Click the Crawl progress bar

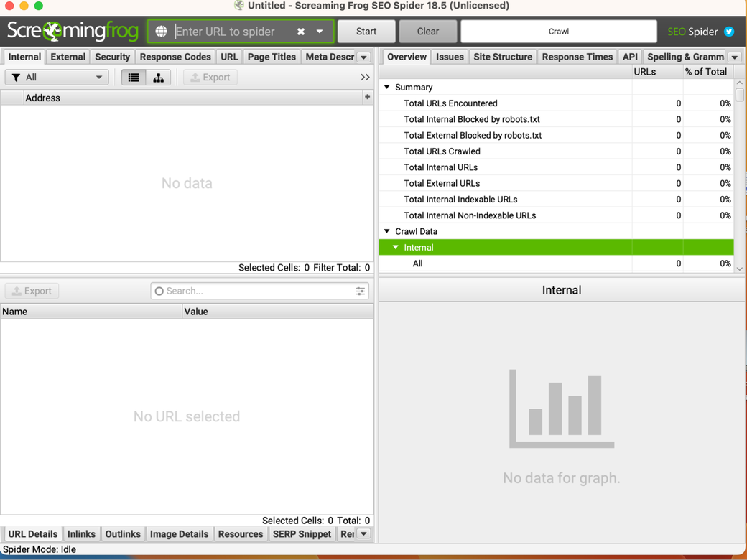559,32
